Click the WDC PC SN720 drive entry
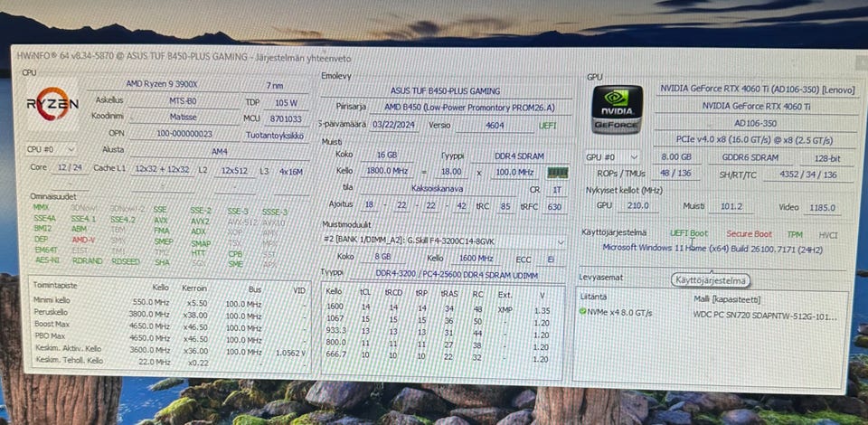 tap(765, 316)
